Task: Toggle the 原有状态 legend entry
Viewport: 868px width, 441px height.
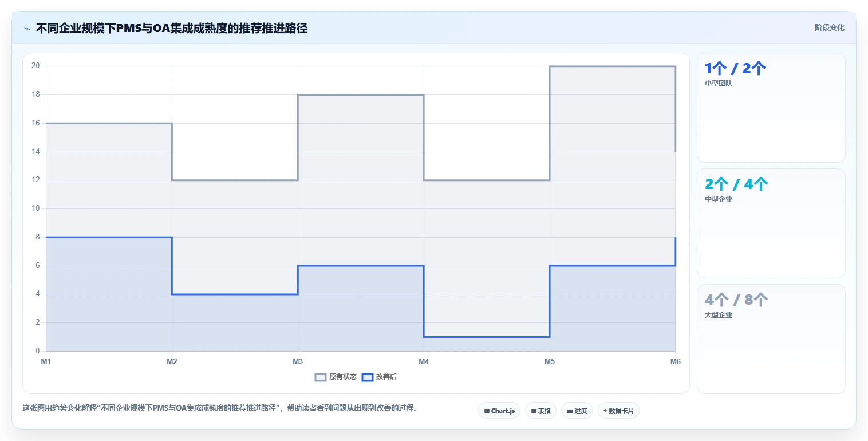Action: 336,377
